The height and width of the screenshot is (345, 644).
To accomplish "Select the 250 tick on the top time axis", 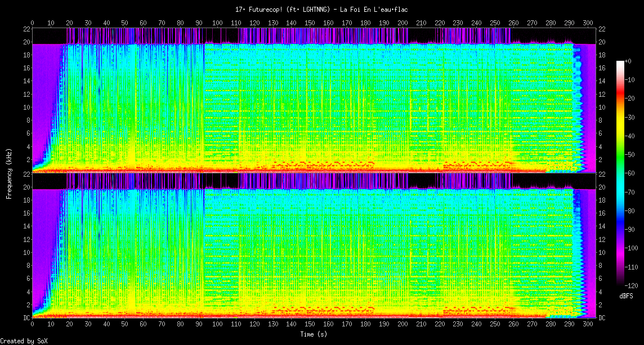I will tap(495, 23).
